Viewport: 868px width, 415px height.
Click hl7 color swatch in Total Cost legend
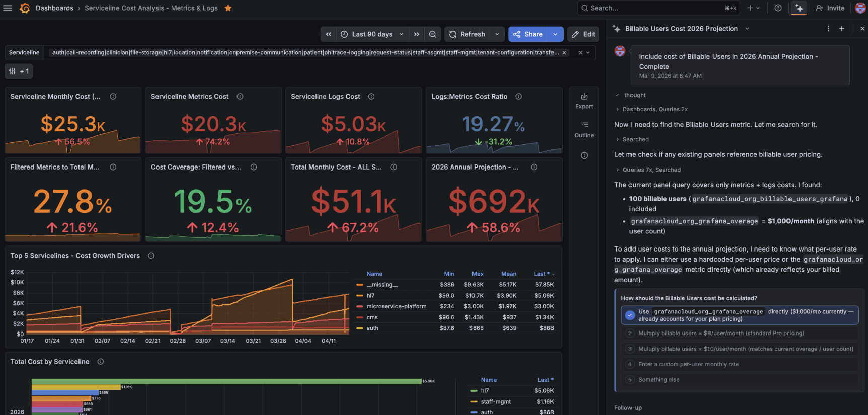[x=474, y=391]
